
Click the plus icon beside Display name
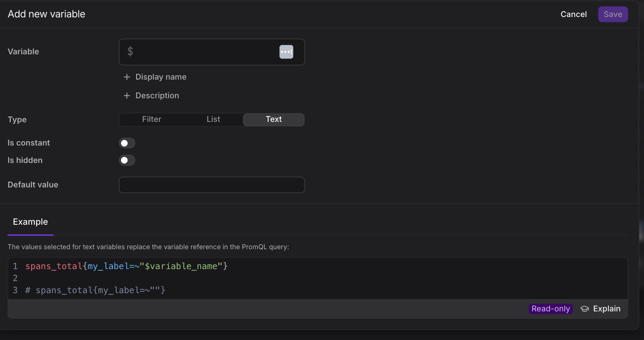127,77
